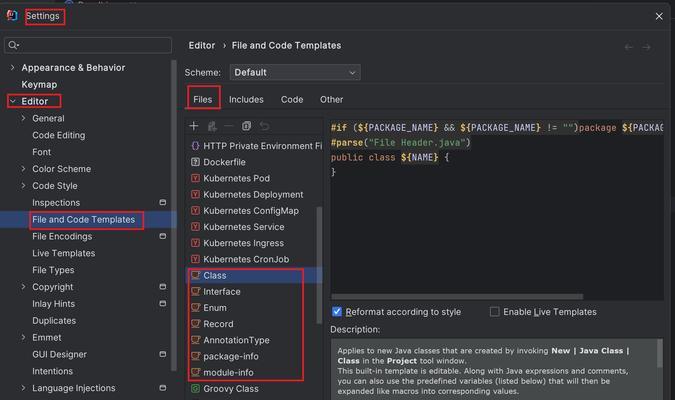Viewport: 675px width, 400px height.
Task: Open Live Templates settings
Action: (64, 253)
